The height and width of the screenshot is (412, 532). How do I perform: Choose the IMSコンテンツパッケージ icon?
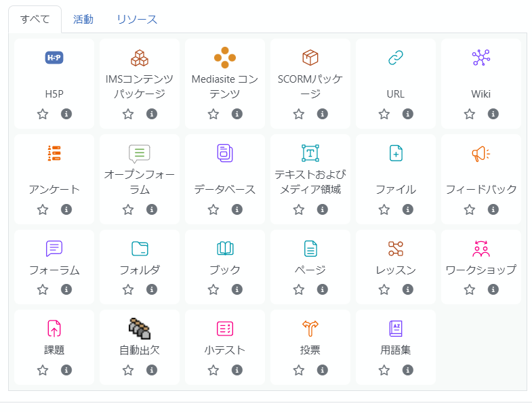(x=140, y=58)
